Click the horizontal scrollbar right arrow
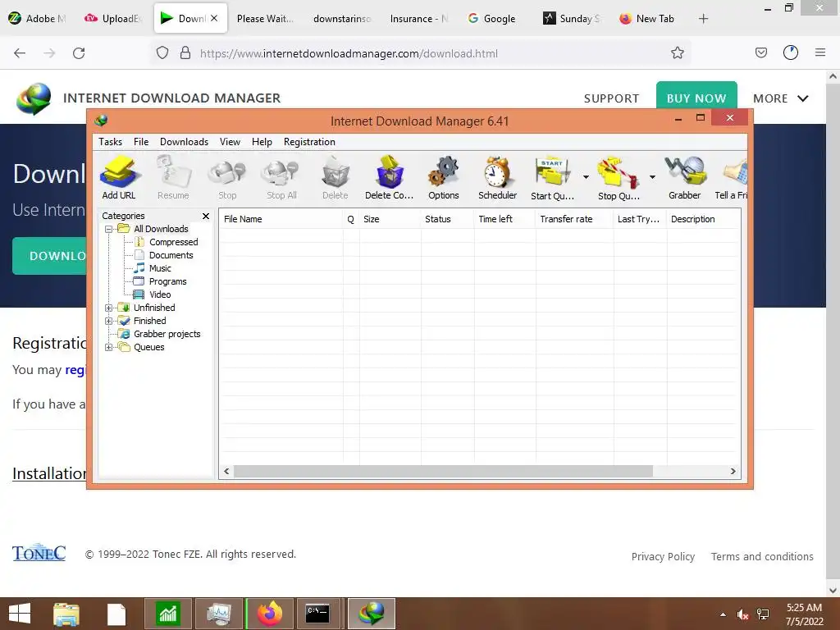 click(733, 472)
